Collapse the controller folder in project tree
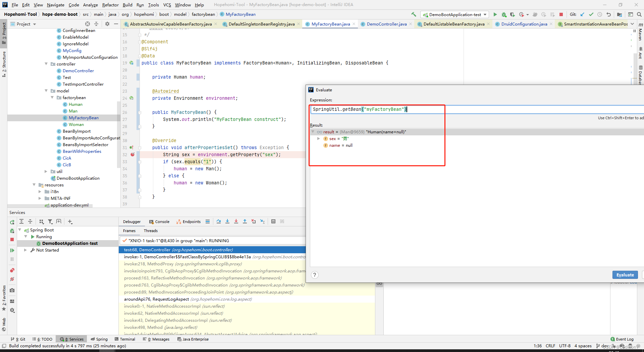 coord(46,64)
